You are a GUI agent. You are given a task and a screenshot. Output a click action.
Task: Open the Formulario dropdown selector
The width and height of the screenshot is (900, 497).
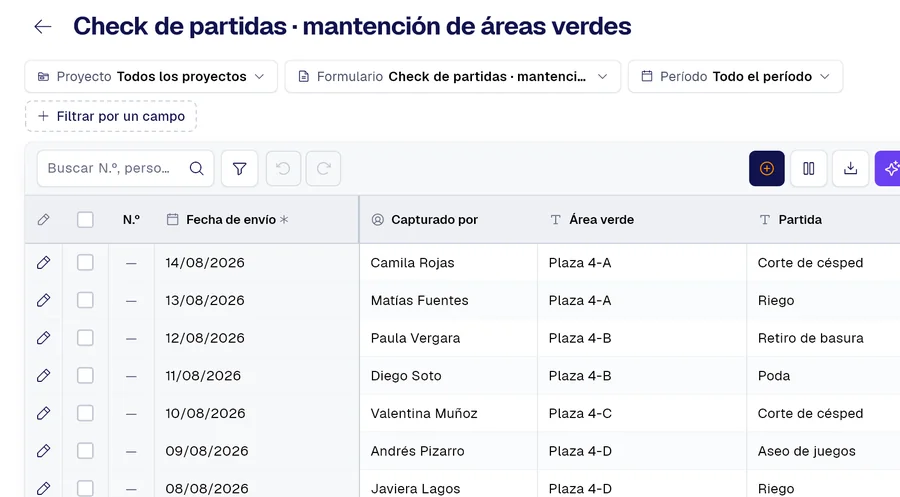coord(453,76)
